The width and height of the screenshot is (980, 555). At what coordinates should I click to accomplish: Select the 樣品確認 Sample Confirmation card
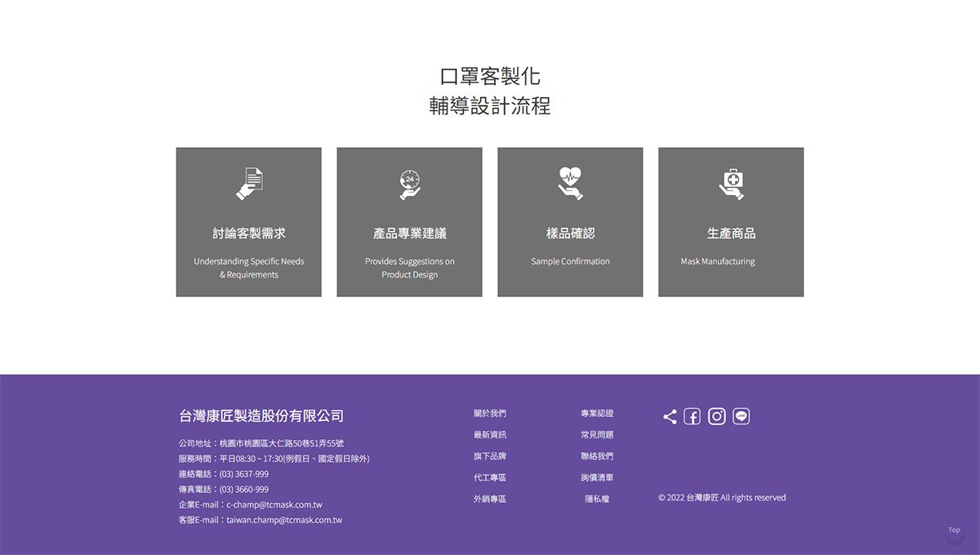(x=570, y=222)
